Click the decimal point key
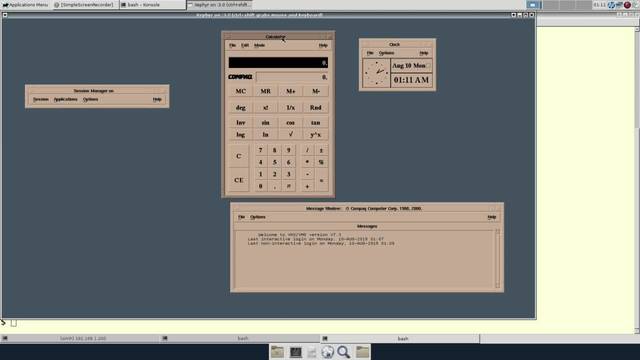 coord(274,186)
